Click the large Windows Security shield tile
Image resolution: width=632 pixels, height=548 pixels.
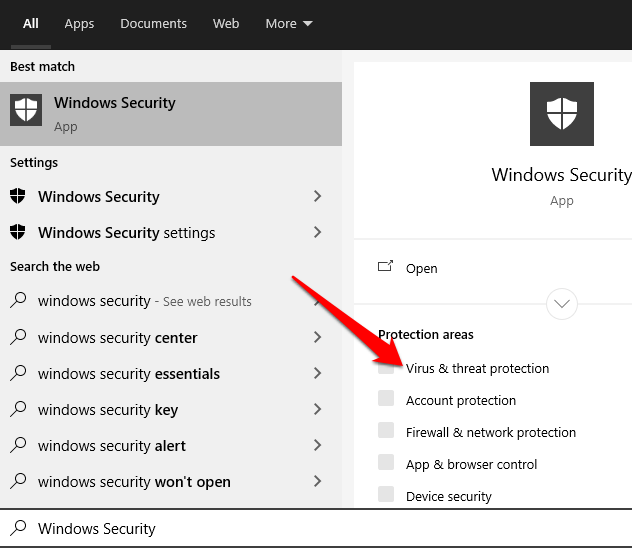click(x=561, y=115)
